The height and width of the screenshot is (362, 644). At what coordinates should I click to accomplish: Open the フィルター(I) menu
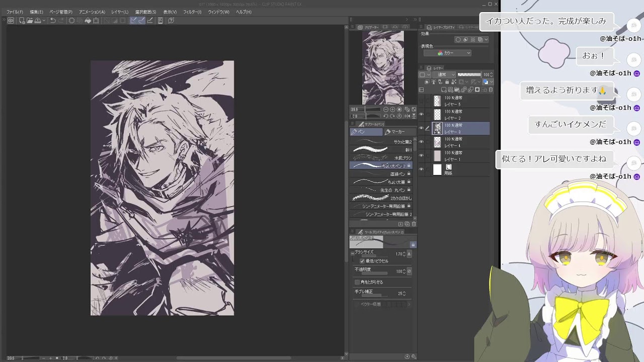(192, 12)
